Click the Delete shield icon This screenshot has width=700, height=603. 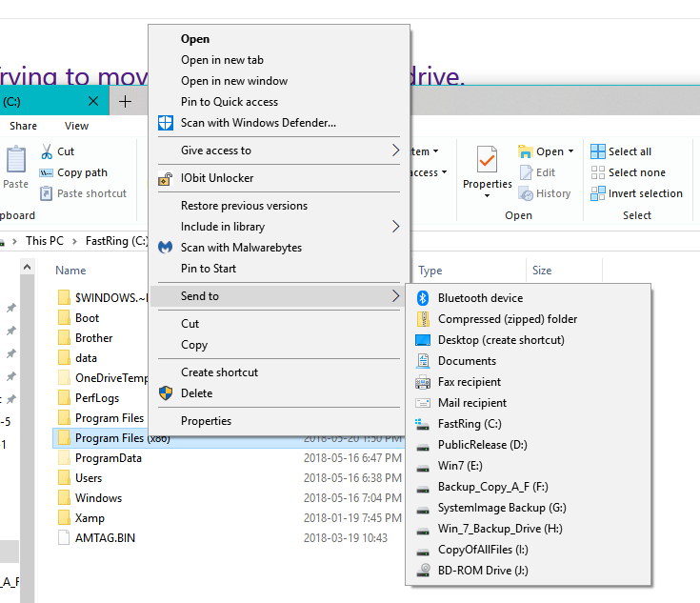point(166,393)
